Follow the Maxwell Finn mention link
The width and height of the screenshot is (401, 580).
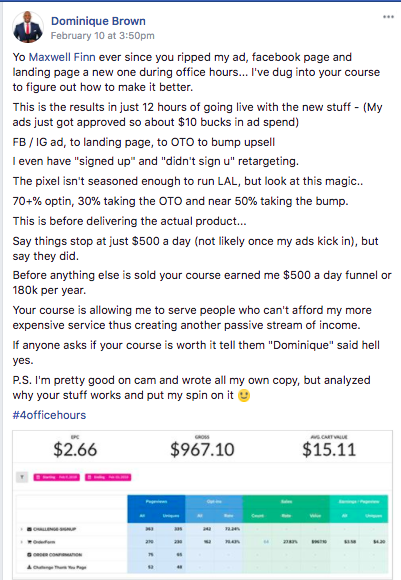click(62, 57)
